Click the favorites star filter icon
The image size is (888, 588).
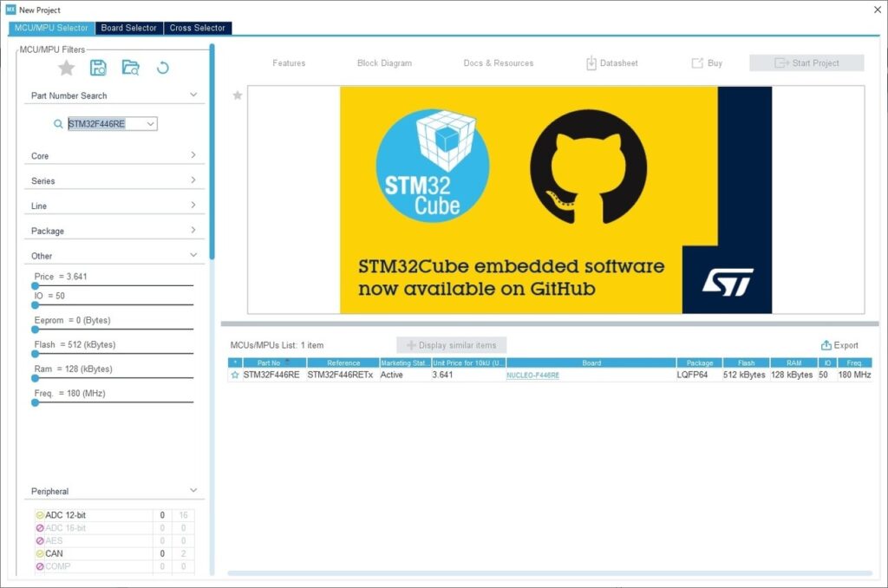point(67,68)
